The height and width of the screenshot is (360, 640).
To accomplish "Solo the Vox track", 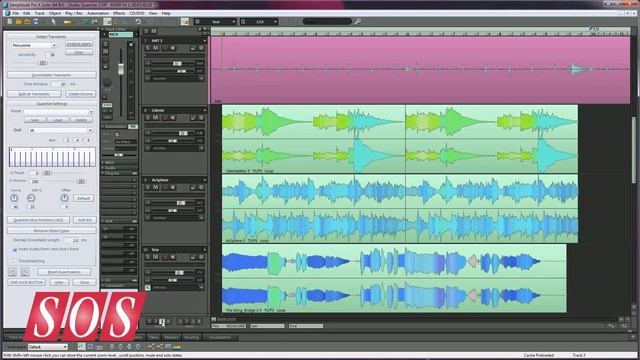I will (x=148, y=257).
